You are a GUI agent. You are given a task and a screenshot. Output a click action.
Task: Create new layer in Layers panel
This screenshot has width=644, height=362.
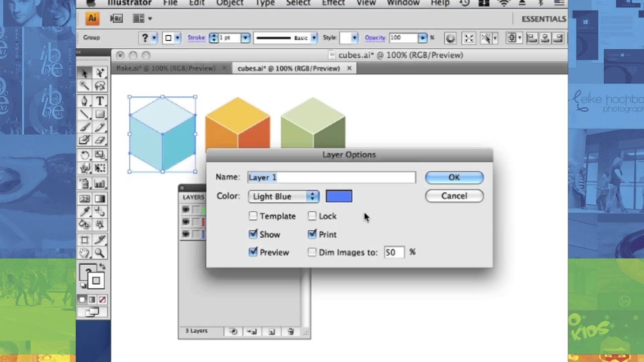coord(271,331)
